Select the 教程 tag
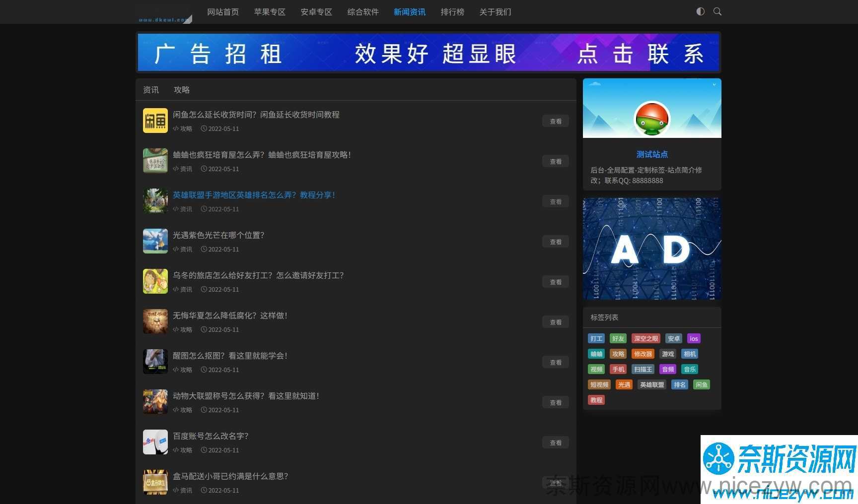 tap(596, 400)
